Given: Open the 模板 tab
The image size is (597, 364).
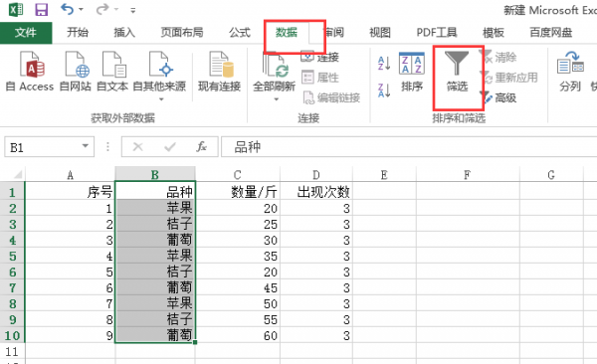Looking at the screenshot, I should click(494, 33).
